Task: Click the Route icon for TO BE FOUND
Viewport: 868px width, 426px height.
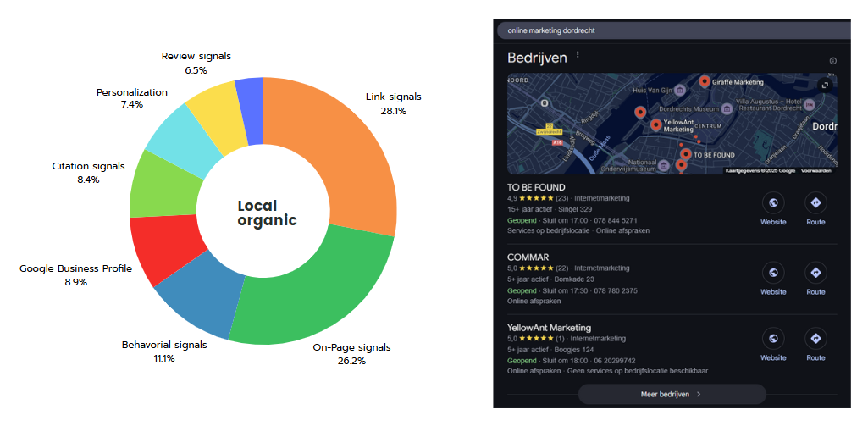Action: (815, 203)
